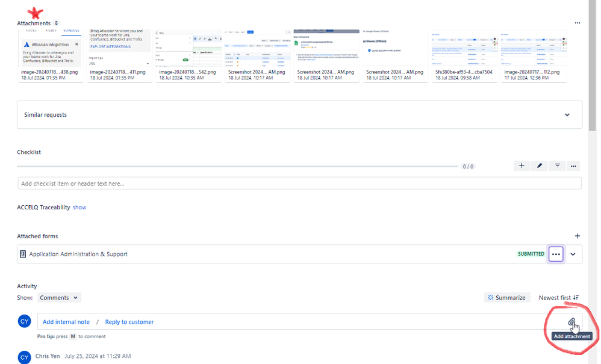Click the date 18 Jul 2024, 10:35 AM

pos(181,78)
